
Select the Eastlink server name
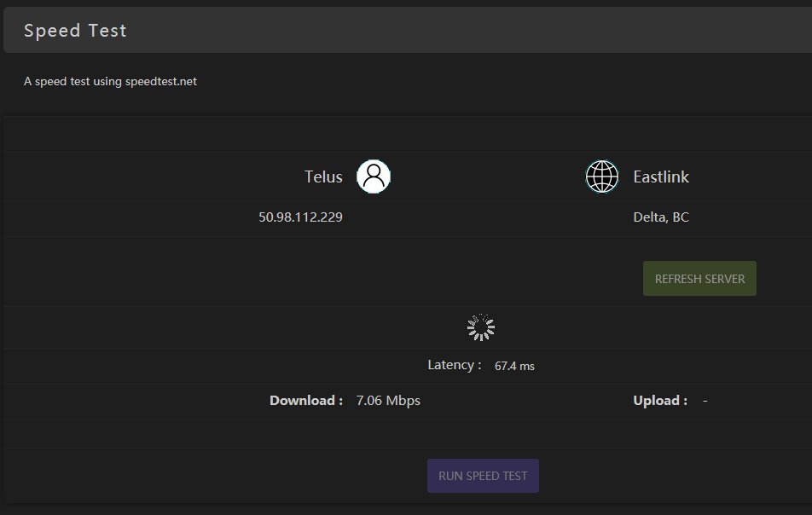661,177
